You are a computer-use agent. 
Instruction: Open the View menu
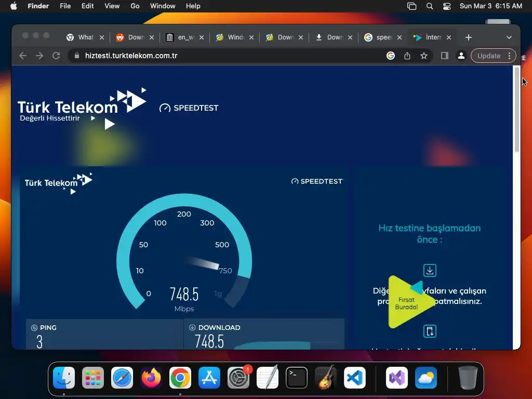tap(112, 6)
